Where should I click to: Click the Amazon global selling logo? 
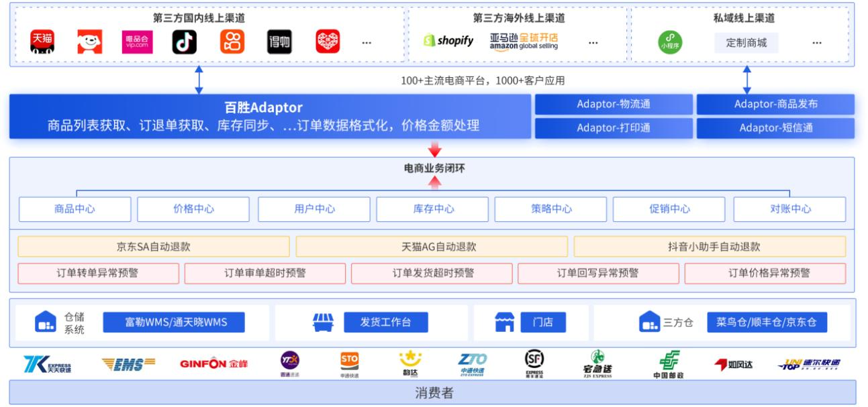click(x=523, y=42)
